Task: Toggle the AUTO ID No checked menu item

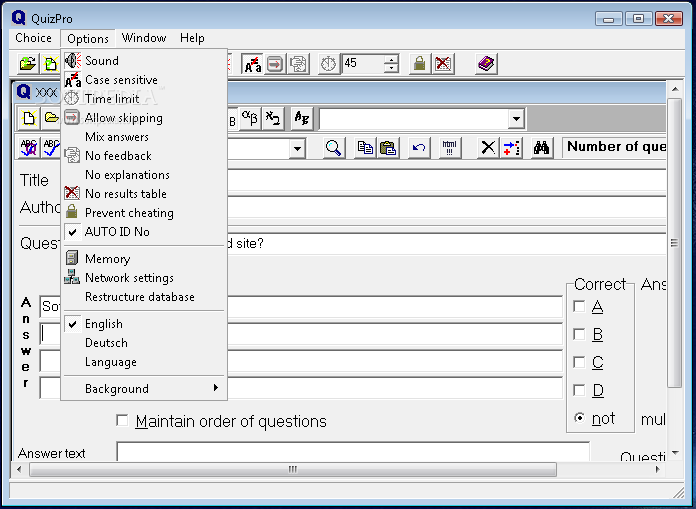Action: tap(144, 232)
